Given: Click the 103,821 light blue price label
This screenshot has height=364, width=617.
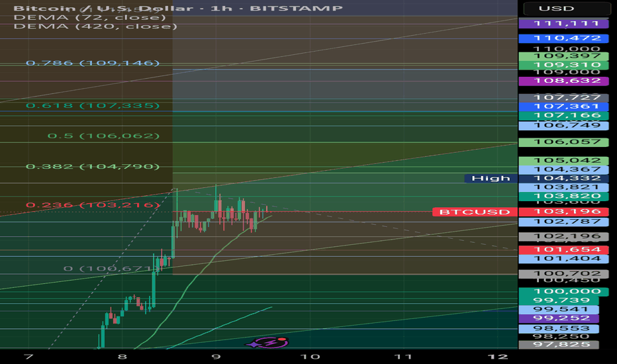Looking at the screenshot, I should (564, 187).
